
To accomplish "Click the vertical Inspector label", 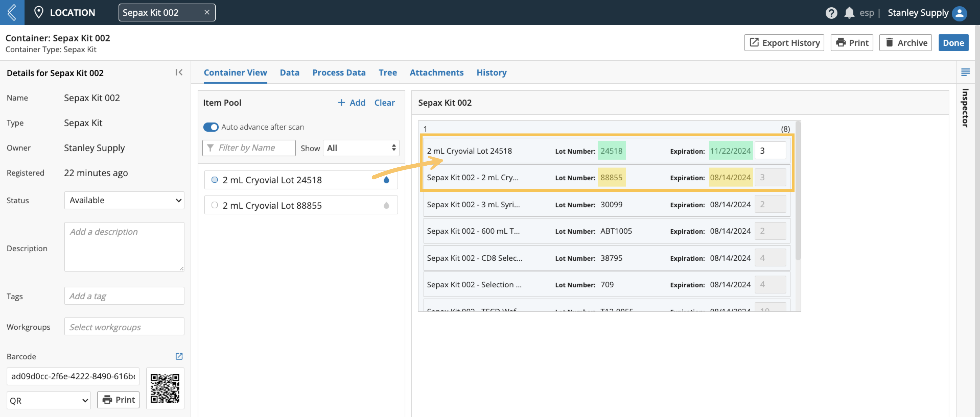I will 965,108.
